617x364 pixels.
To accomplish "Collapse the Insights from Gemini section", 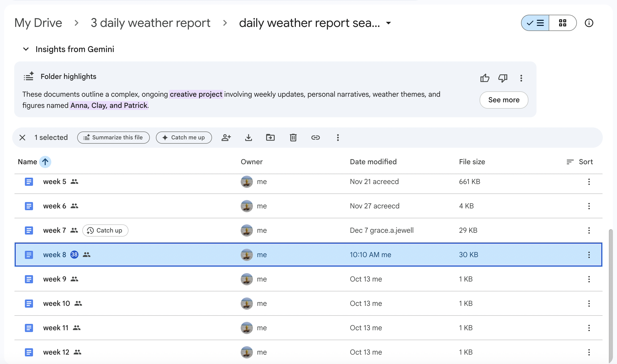I will click(26, 49).
